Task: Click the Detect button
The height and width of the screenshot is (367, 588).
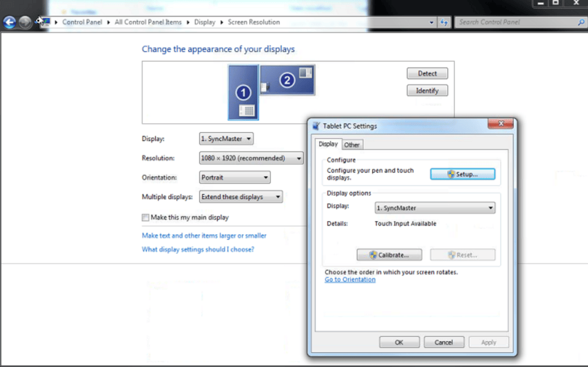Action: (x=427, y=73)
